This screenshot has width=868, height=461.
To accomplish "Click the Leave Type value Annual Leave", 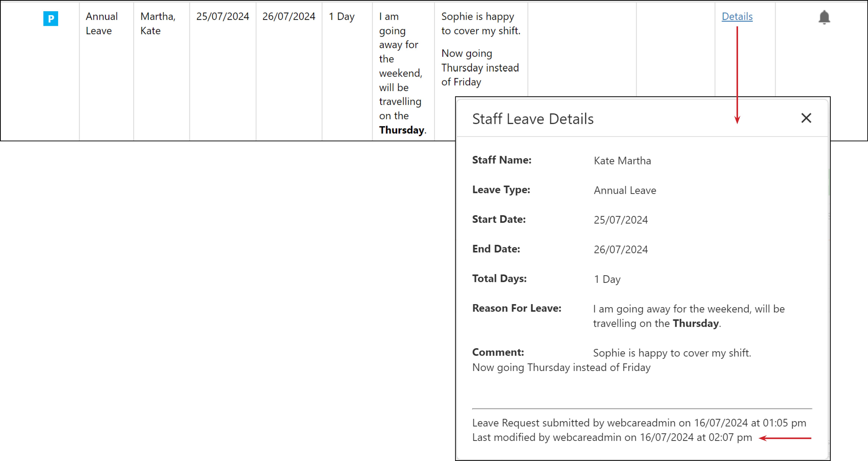I will tap(625, 190).
